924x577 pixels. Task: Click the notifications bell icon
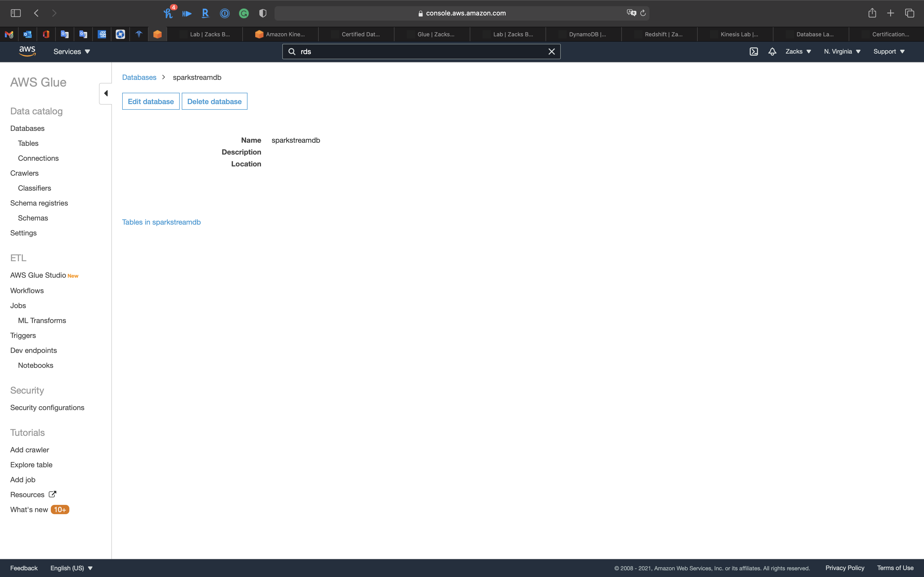(772, 52)
